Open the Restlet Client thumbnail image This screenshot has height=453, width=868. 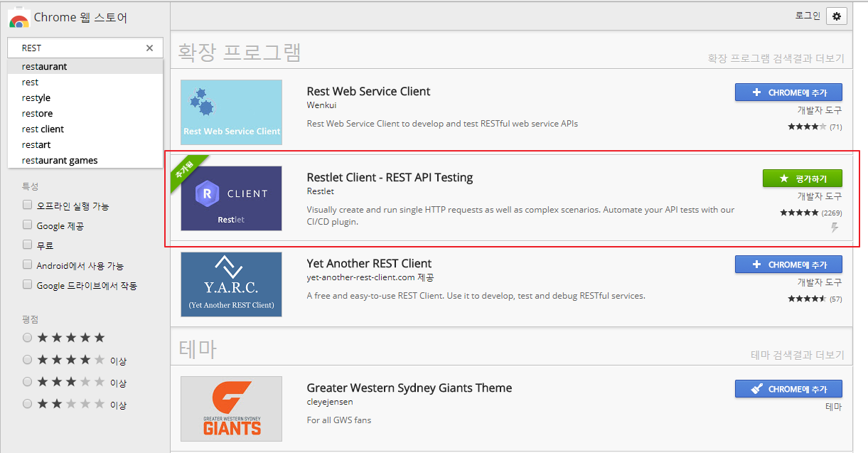231,198
